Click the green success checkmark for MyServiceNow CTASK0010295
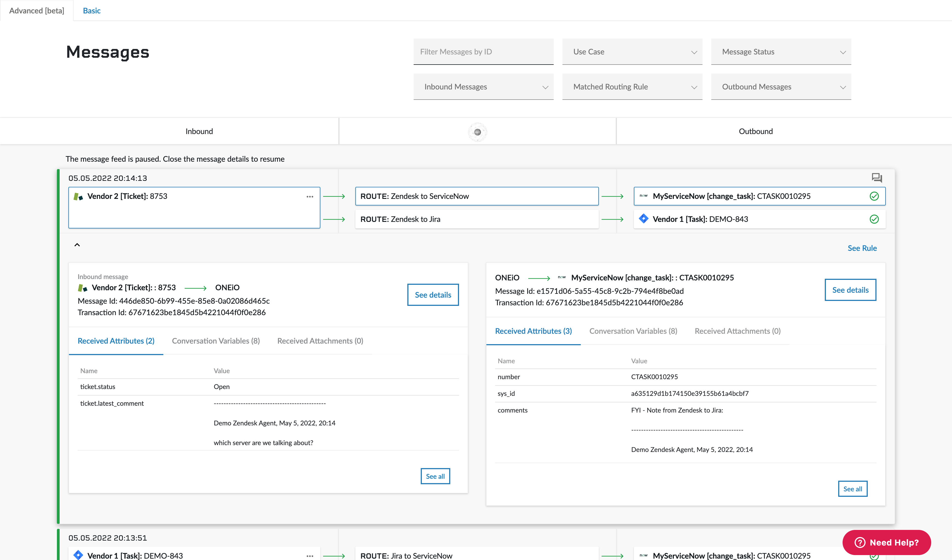The height and width of the screenshot is (560, 952). 874,196
